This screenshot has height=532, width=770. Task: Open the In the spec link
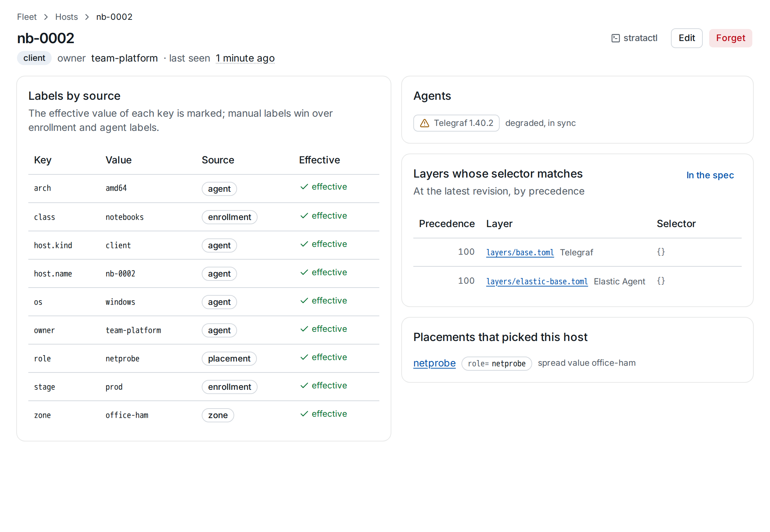(x=710, y=175)
